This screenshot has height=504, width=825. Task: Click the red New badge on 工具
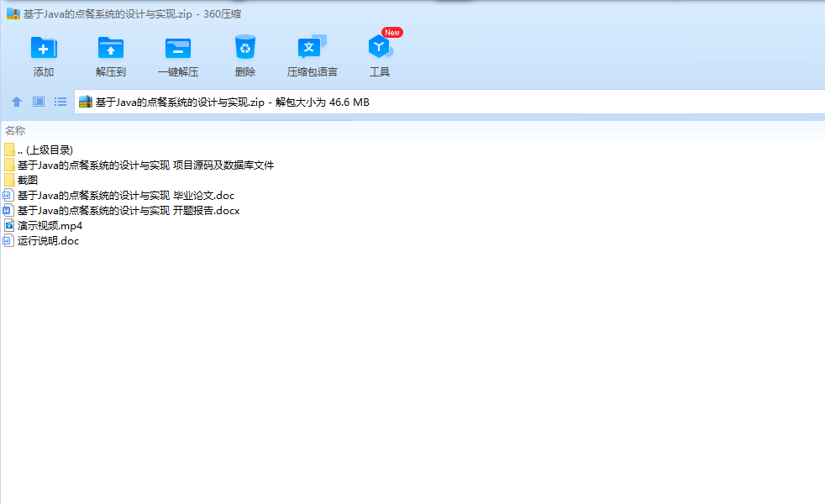392,33
